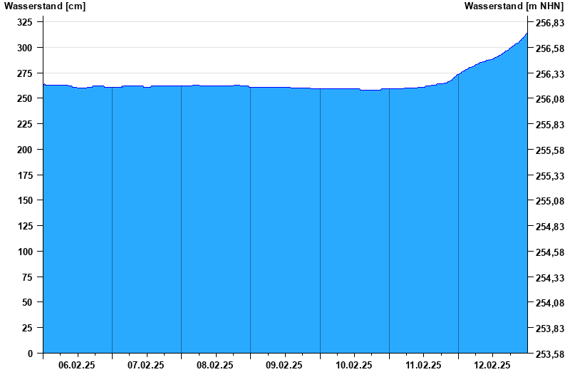The image size is (570, 392).
Task: Click the 09.02.25 date label
Action: [x=284, y=365]
